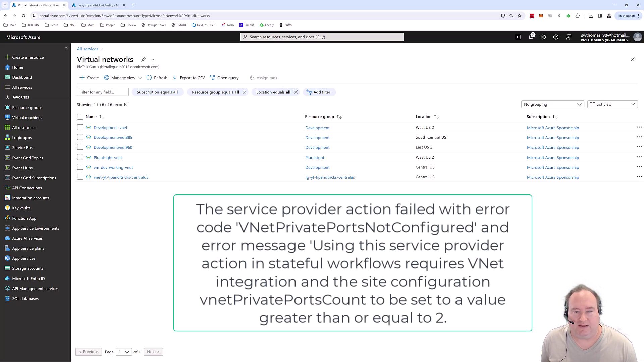Open the rg-yt-tipandtricks-centralus resource group link
This screenshot has height=362, width=644.
click(330, 177)
